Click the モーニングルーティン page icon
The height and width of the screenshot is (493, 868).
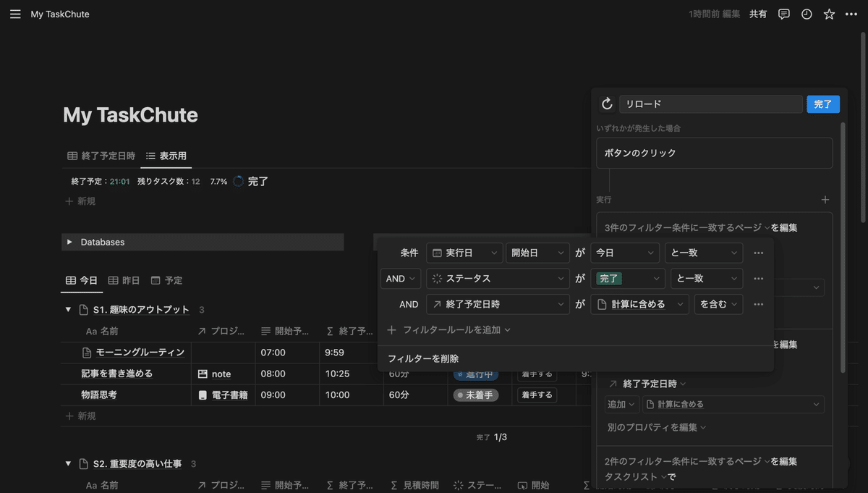(x=88, y=353)
